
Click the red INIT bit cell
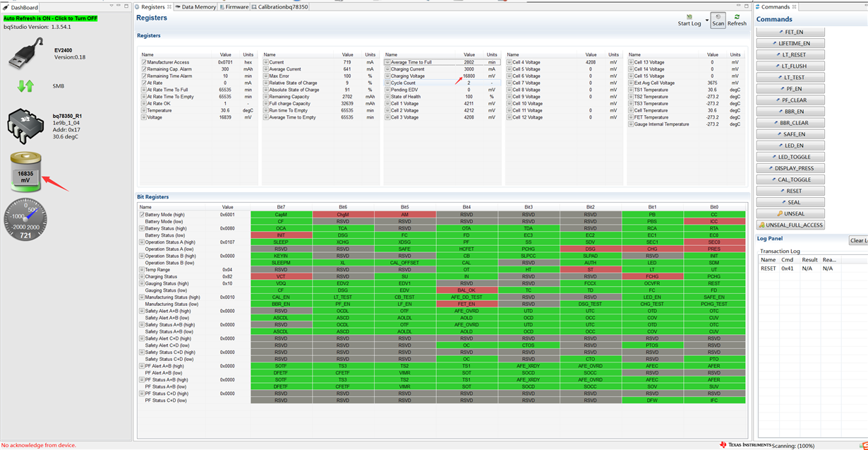coord(281,235)
